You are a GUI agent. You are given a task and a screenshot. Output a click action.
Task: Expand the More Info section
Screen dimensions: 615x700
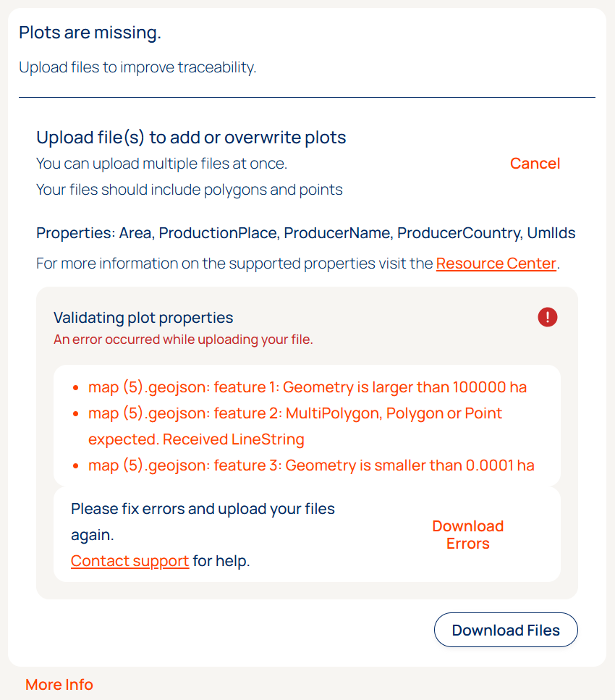[59, 685]
